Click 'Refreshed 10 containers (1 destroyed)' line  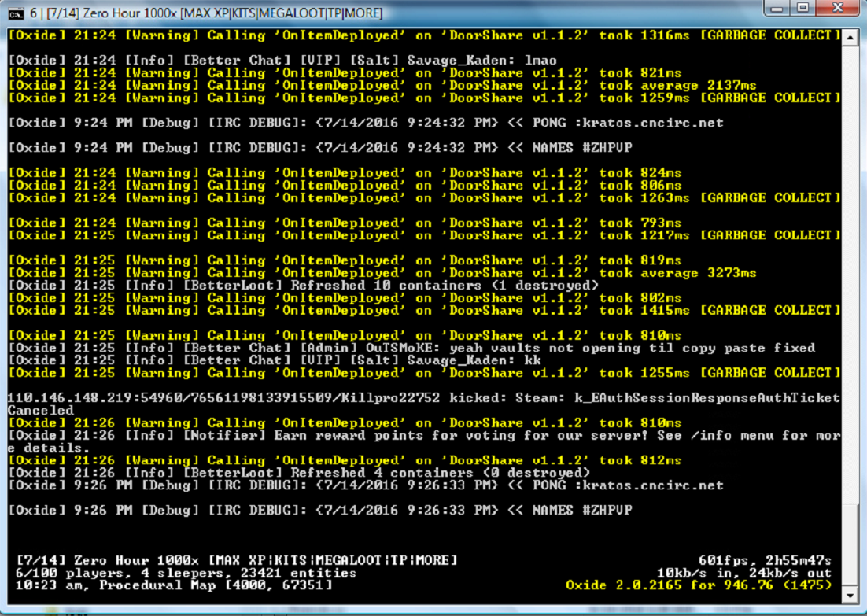304,286
